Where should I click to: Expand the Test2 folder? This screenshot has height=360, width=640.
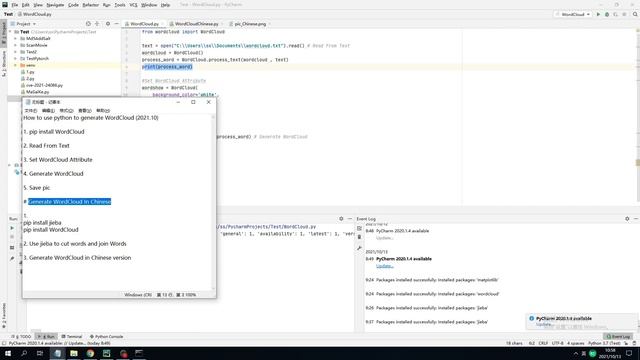16,52
